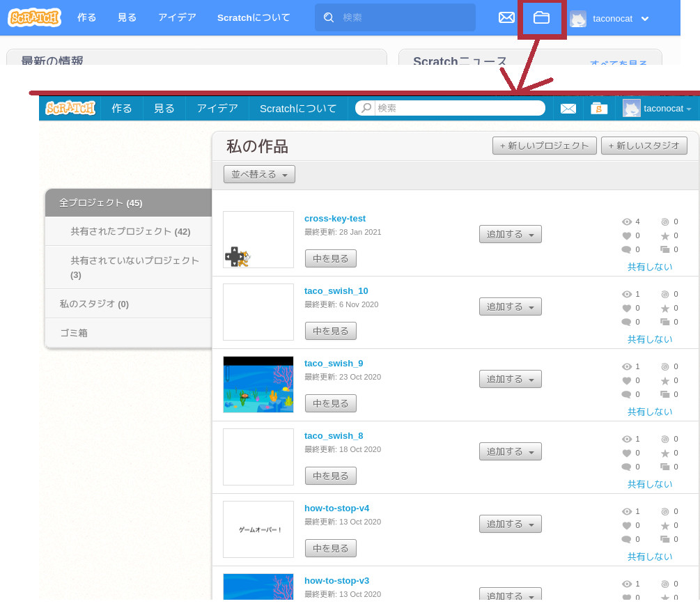Click 中を見る for taco_swish_9
This screenshot has width=700, height=606.
click(331, 403)
